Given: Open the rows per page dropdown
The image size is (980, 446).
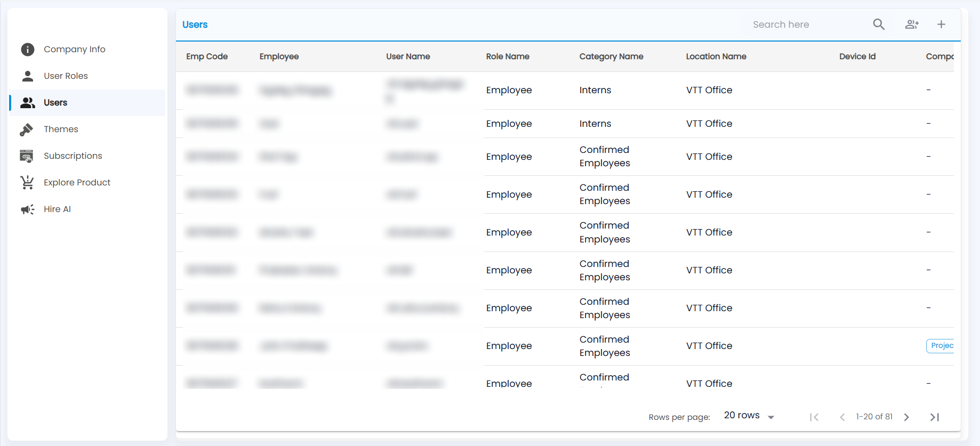Looking at the screenshot, I should tap(749, 416).
